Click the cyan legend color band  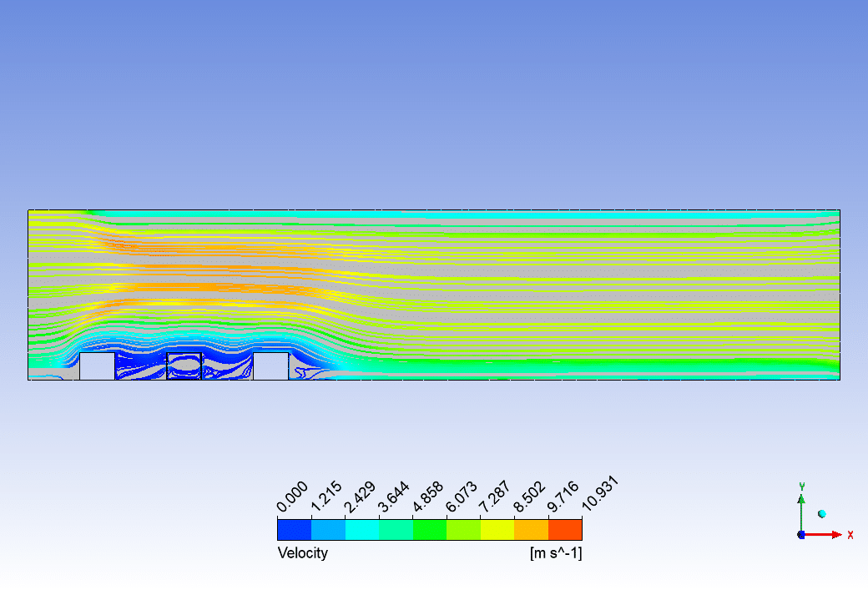tap(361, 529)
